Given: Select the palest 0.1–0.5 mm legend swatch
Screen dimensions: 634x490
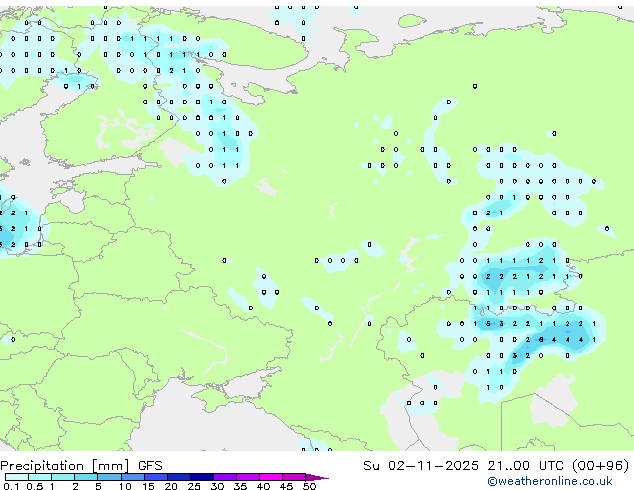Looking at the screenshot, I should click(x=17, y=477).
